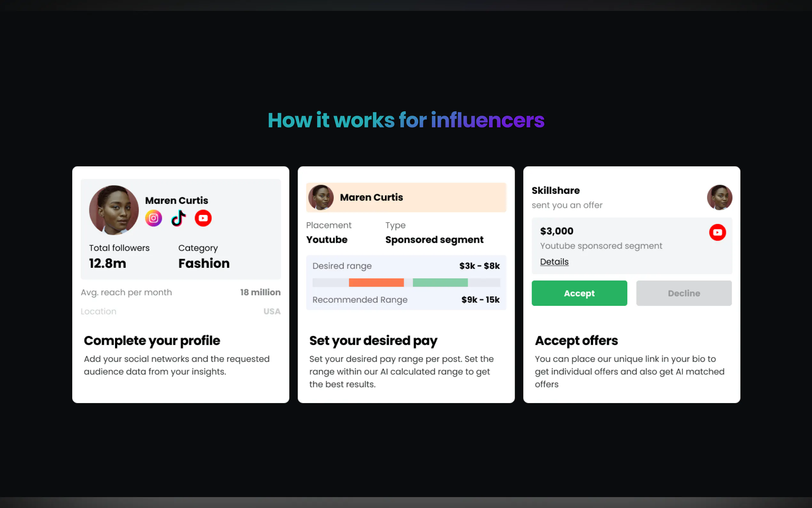Click the "How it works for influencers" title
The height and width of the screenshot is (508, 812).
406,120
